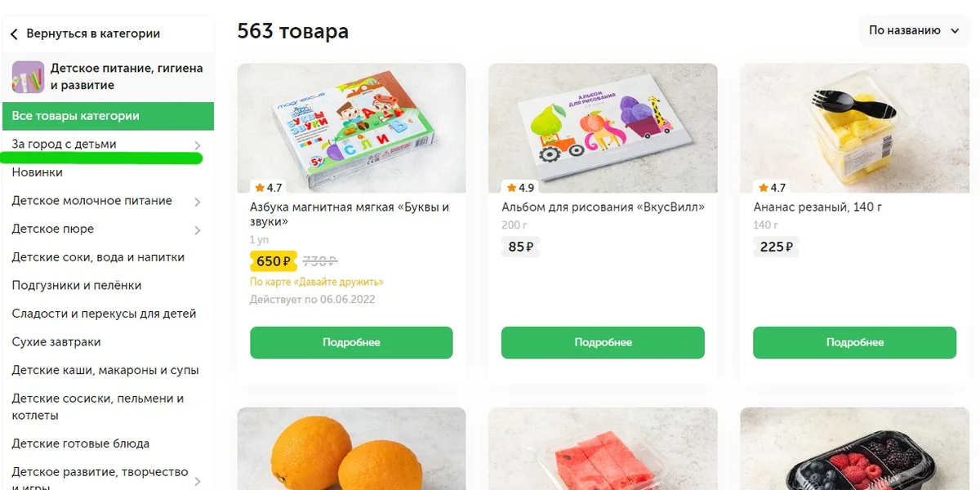Open the 'Давайте дружить' card link
The width and height of the screenshot is (980, 490).
tap(316, 280)
